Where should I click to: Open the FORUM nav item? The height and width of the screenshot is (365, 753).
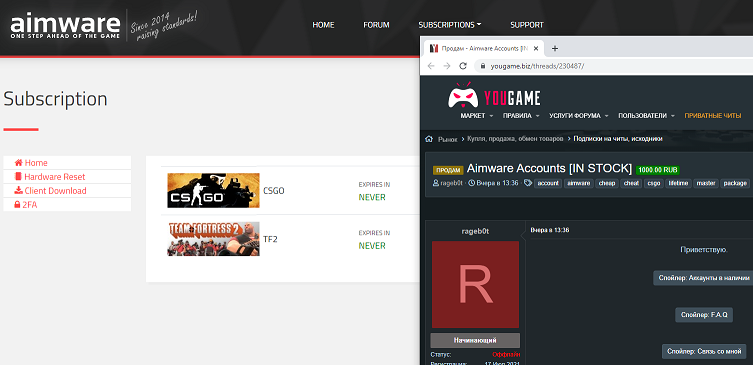click(376, 25)
